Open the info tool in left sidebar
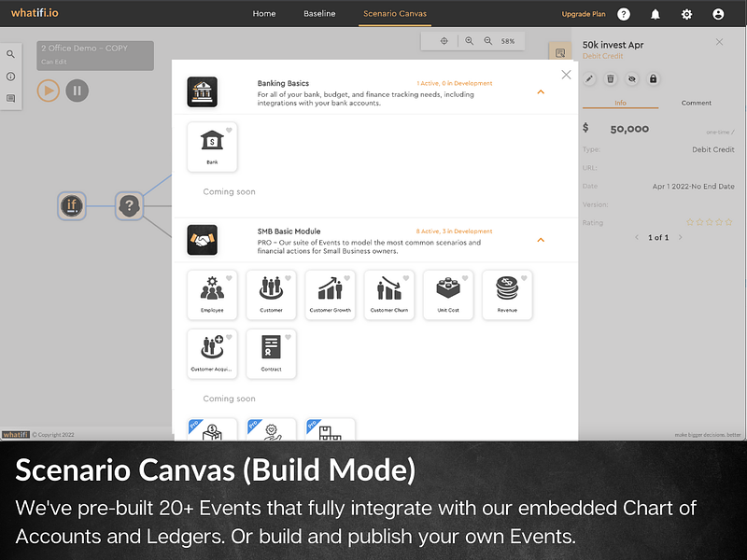The height and width of the screenshot is (560, 747). click(x=10, y=77)
